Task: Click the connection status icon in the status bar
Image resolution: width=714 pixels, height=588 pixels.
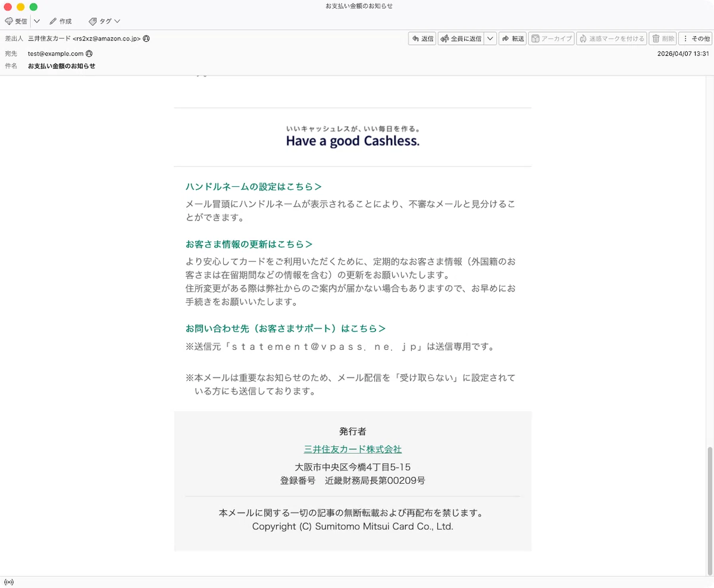Action: [x=8, y=582]
